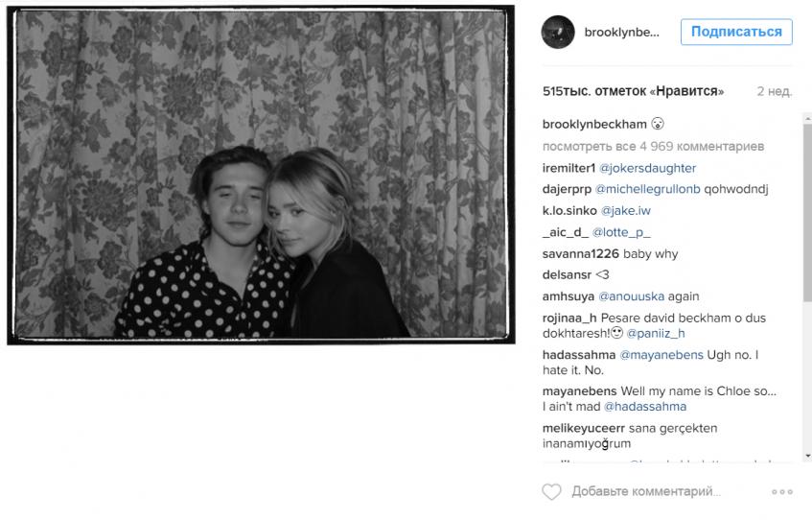Open the @michellegrullonb mention
This screenshot has height=520, width=812.
point(647,189)
